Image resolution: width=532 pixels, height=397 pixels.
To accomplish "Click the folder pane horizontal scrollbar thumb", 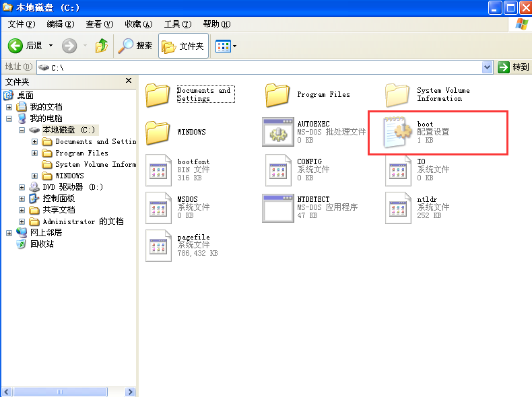I will coord(60,392).
